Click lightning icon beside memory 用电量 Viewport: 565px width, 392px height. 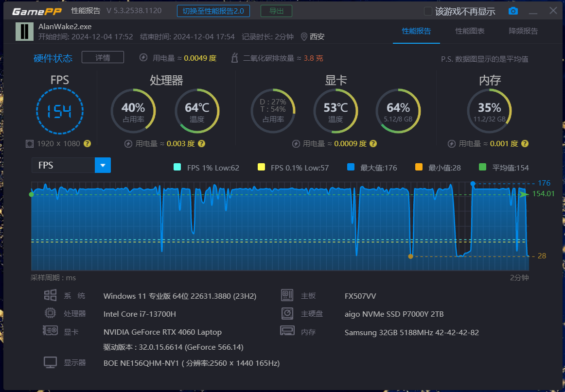click(x=452, y=144)
